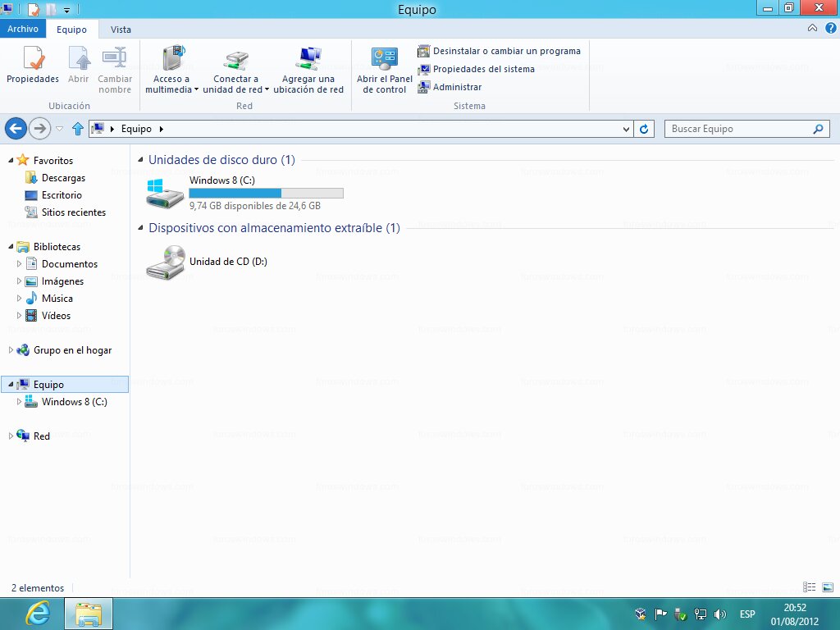
Task: Open the address bar history dropdown
Action: (626, 129)
